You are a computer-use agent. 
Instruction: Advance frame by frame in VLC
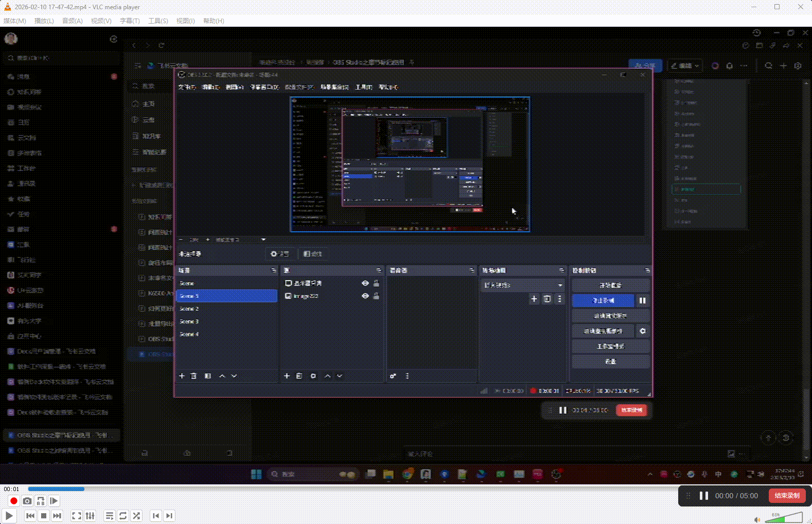[x=54, y=501]
